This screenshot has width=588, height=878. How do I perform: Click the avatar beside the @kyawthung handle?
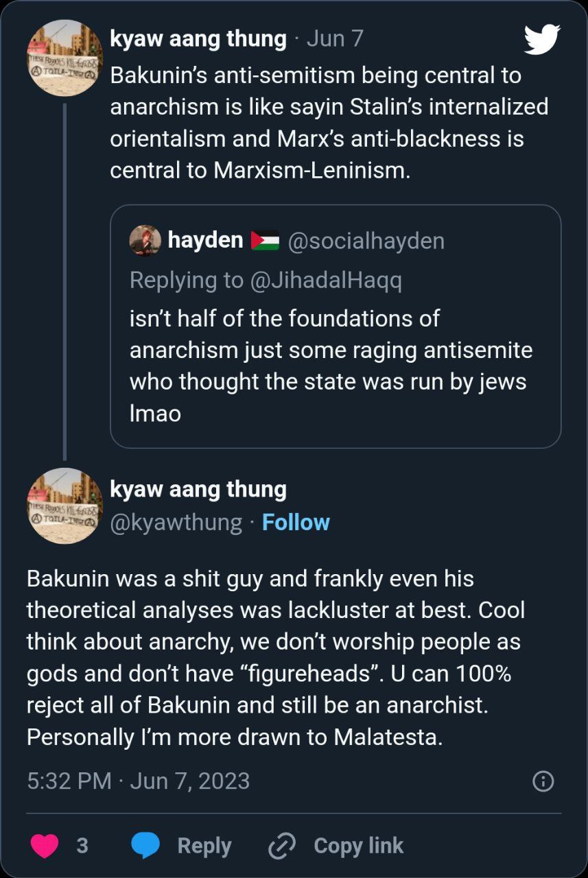[64, 506]
